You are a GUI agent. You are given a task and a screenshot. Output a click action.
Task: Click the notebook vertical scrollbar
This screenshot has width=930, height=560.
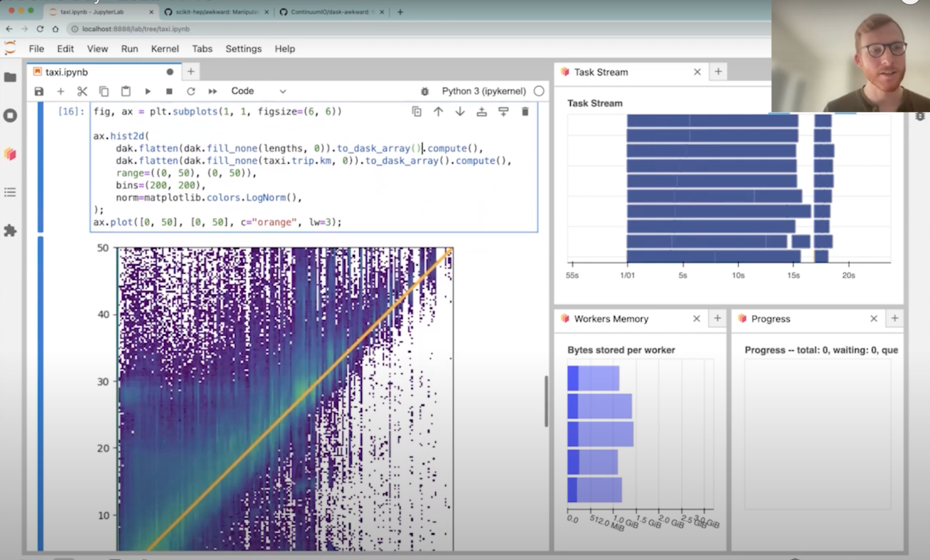pos(546,401)
